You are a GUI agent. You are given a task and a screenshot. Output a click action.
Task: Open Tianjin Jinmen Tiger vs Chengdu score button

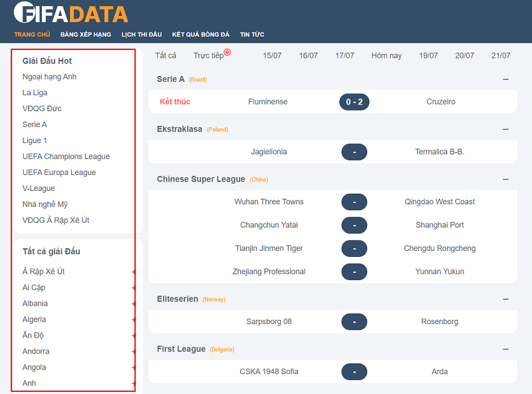[354, 248]
